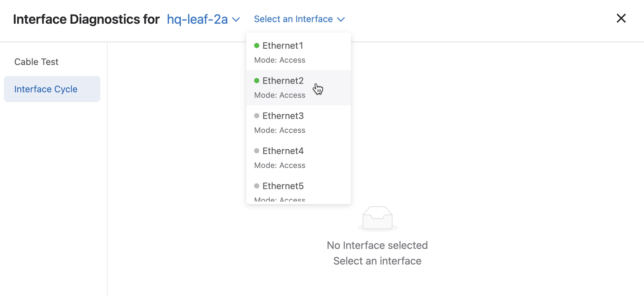
Task: Click the green status dot for Ethernet2
Action: pyautogui.click(x=257, y=81)
